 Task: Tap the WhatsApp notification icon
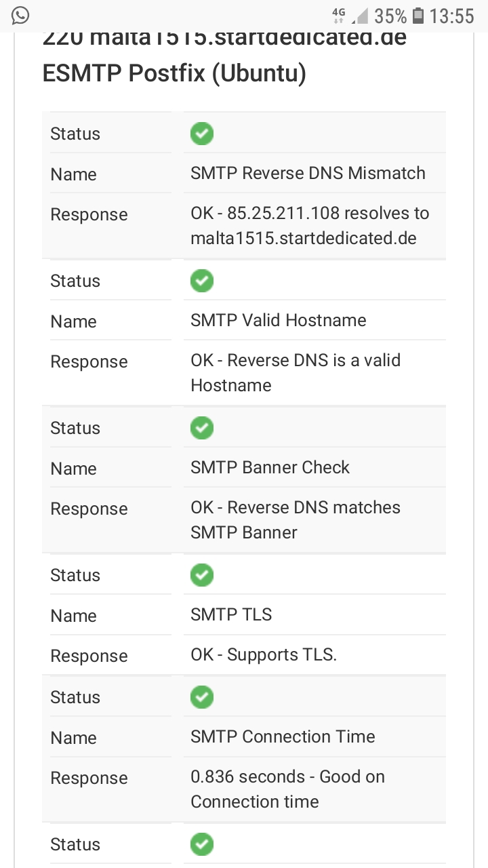[x=20, y=15]
